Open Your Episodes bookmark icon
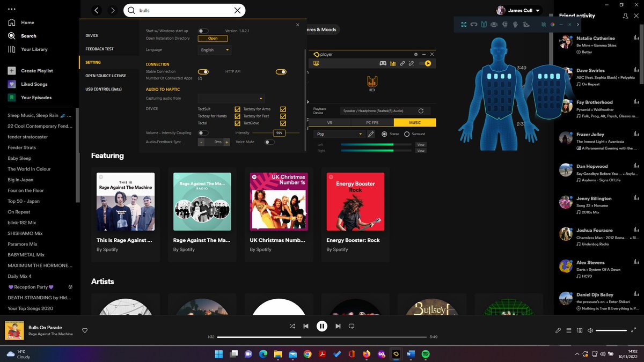 coord(11,98)
